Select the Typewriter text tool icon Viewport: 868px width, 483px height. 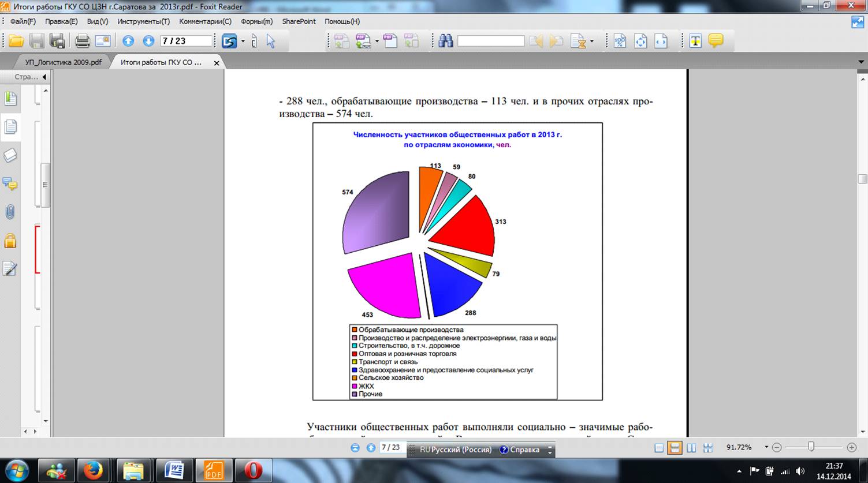695,41
